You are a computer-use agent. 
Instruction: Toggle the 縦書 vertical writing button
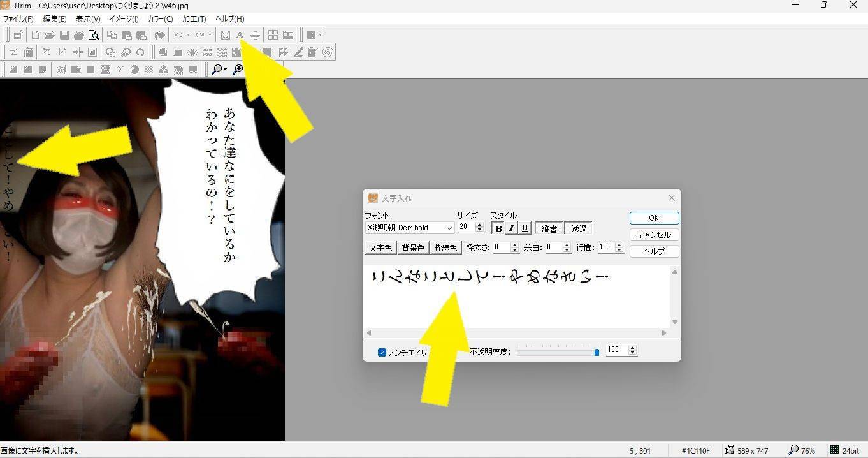(x=549, y=228)
